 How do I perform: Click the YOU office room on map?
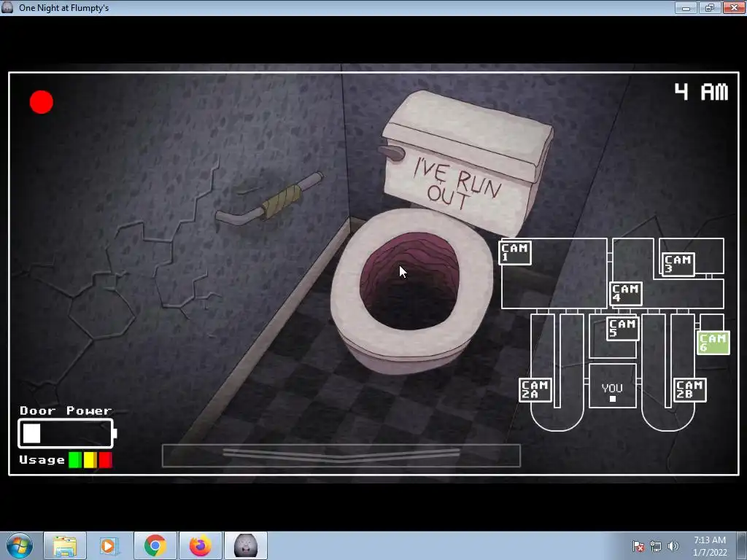click(613, 386)
